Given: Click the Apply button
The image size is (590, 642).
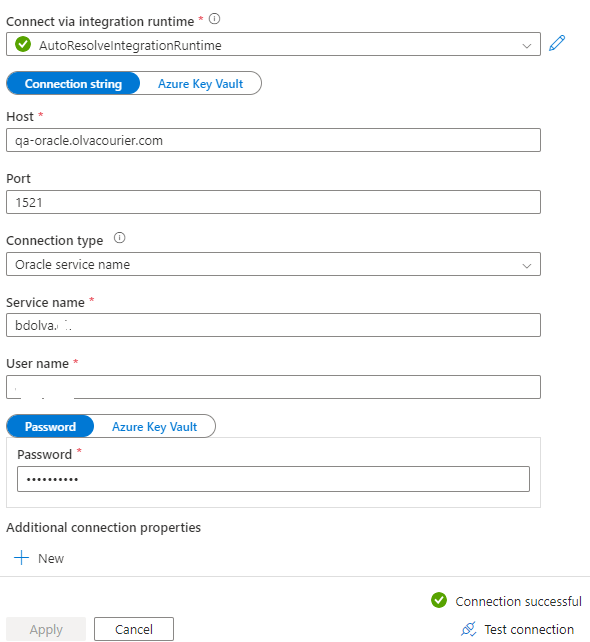Looking at the screenshot, I should coord(46,629).
